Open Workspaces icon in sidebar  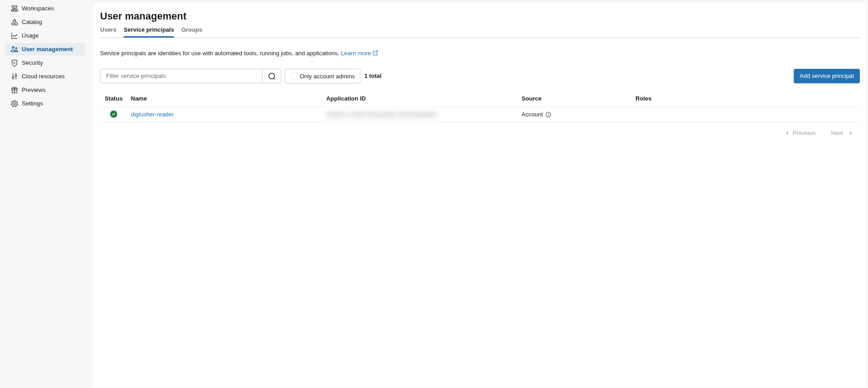click(x=14, y=9)
